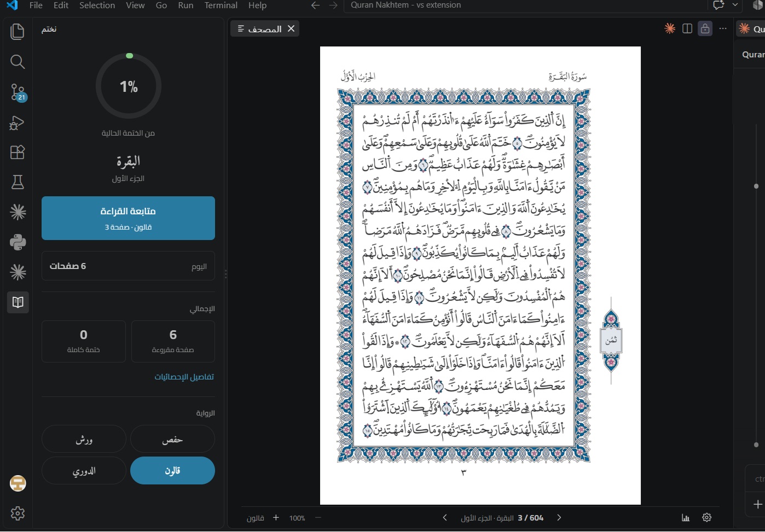The height and width of the screenshot is (532, 765).
Task: Close the المصحف tab
Action: pos(291,28)
